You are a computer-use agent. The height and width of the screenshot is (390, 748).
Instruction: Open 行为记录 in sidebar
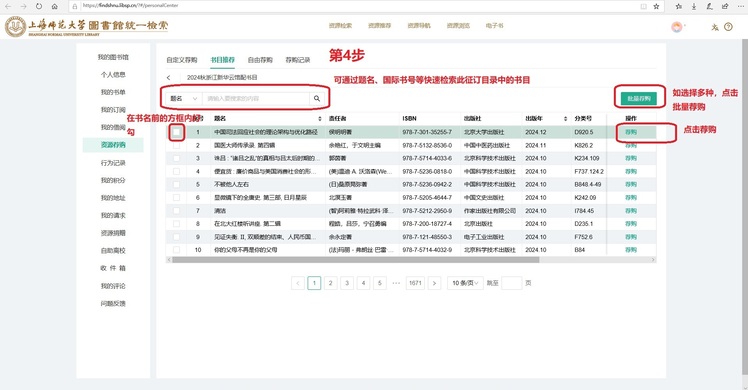tap(113, 163)
